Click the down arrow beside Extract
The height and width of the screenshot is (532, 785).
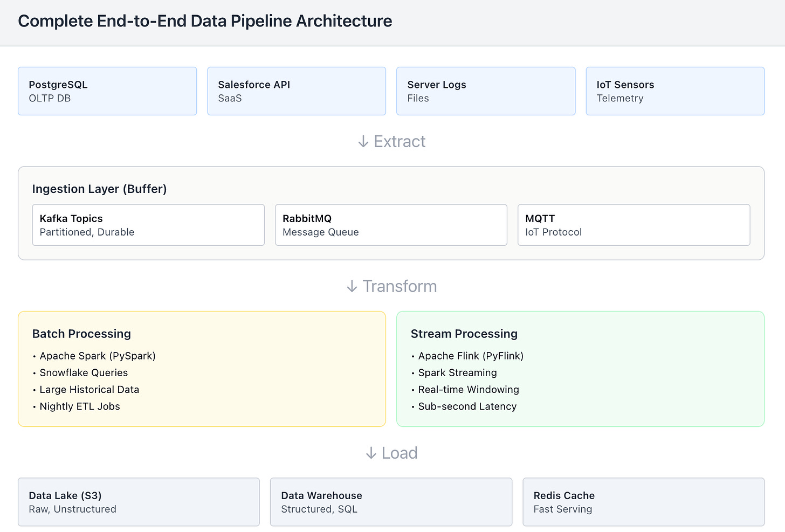tap(363, 142)
